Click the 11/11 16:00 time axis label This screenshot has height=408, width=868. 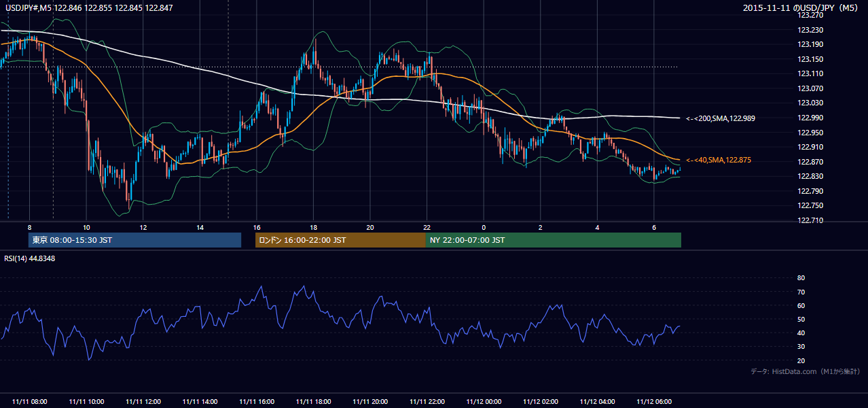point(257,402)
